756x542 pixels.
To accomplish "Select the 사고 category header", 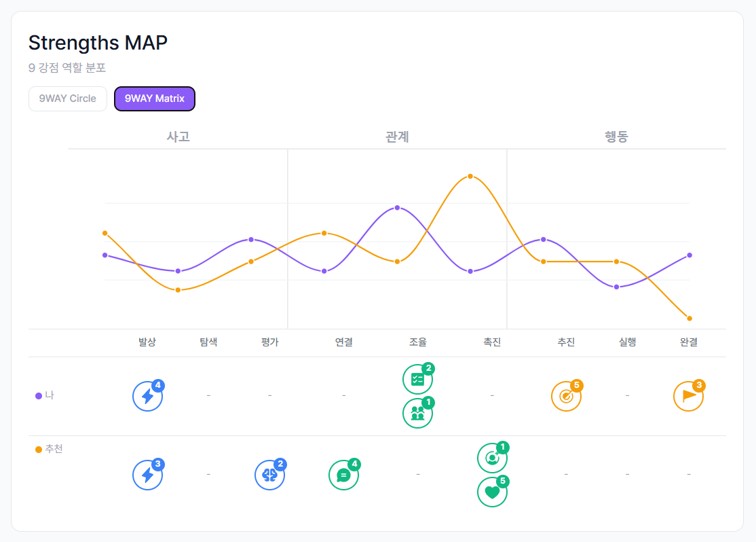I will [178, 137].
